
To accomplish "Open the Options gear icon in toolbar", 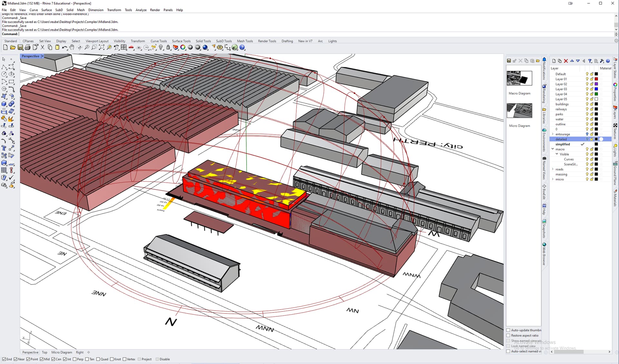I will (220, 47).
